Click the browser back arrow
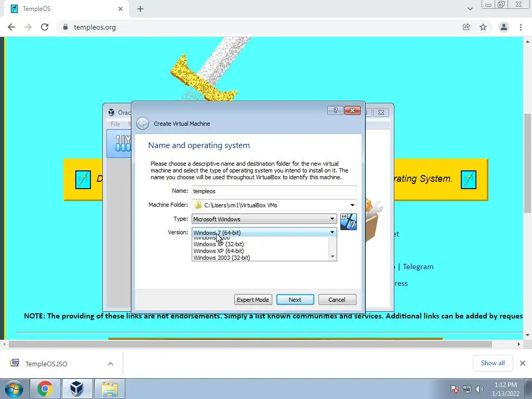The width and height of the screenshot is (532, 399). 11,27
